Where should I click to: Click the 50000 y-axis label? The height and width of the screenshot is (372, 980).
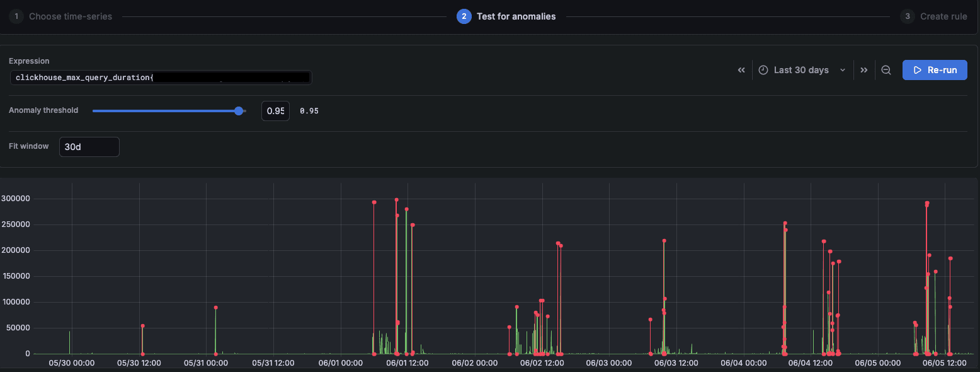18,328
